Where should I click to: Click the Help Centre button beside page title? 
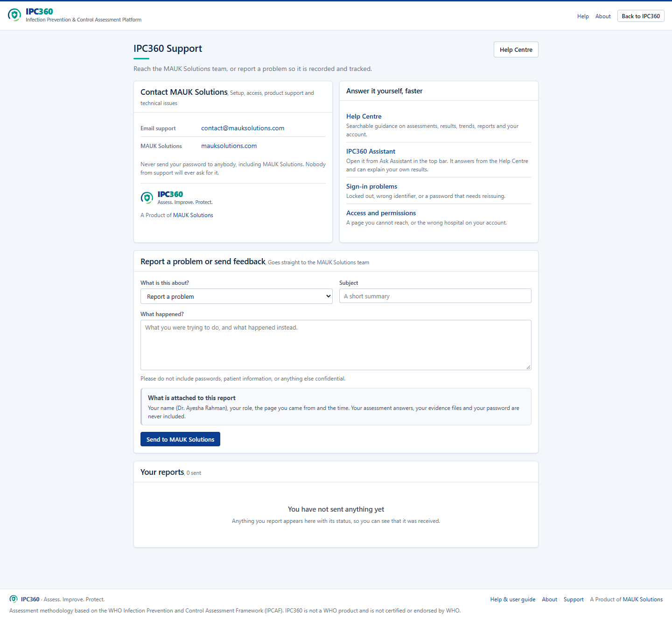tap(516, 49)
